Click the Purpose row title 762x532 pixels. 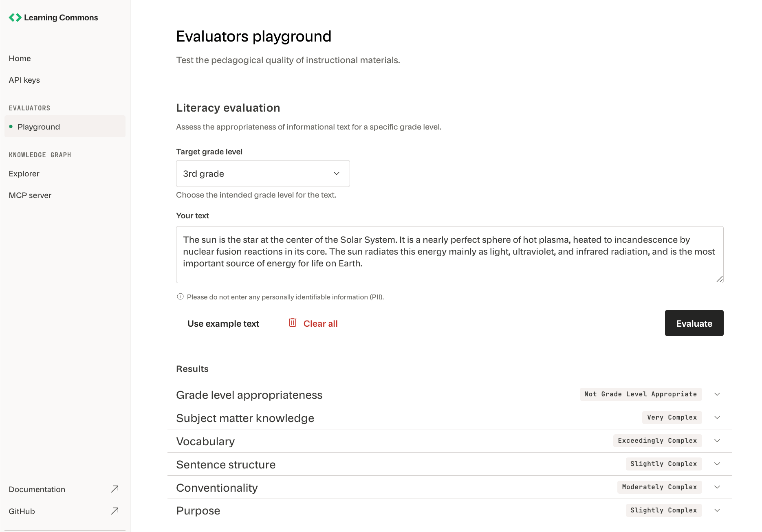tap(198, 510)
